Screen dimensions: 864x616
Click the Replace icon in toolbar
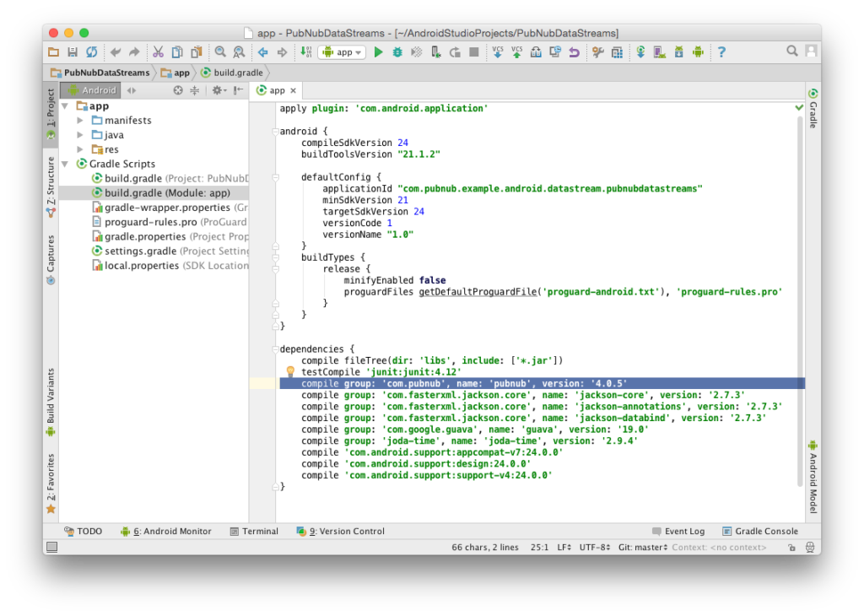[x=239, y=52]
